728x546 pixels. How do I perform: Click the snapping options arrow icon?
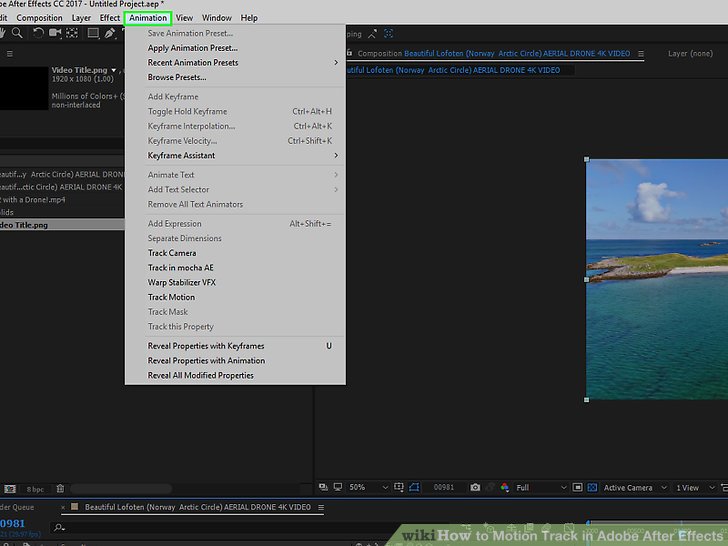[x=372, y=34]
